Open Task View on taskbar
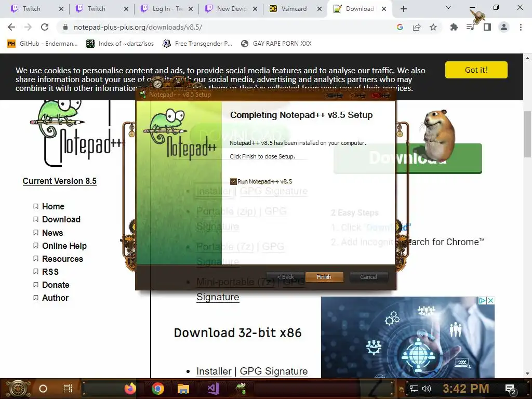This screenshot has height=399, width=532. click(68, 389)
